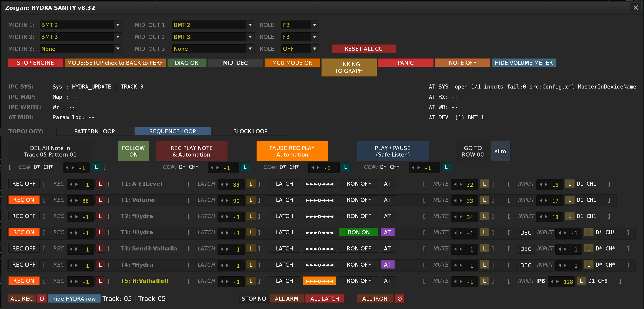Click the NOTE OFF button
This screenshot has height=309, width=644.
point(462,63)
